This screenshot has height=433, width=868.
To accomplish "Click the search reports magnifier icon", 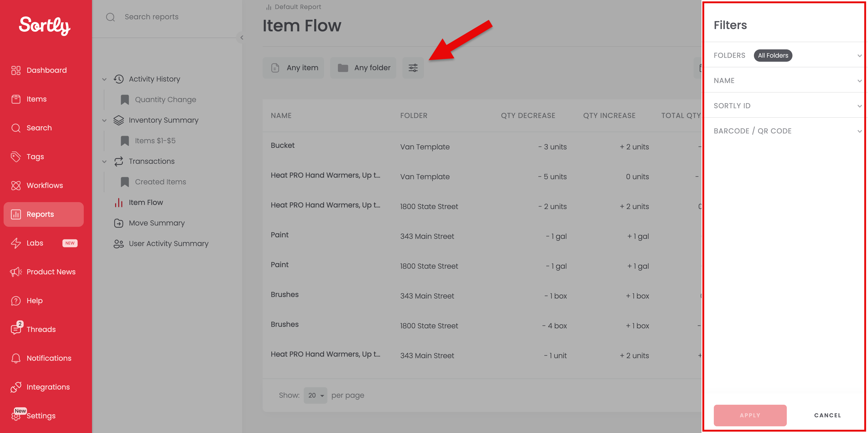I will click(x=110, y=17).
